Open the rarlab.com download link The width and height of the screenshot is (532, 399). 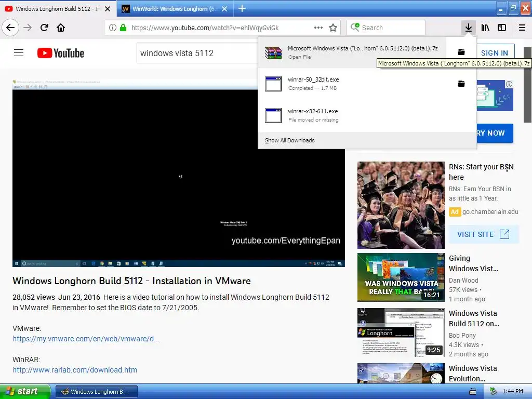(75, 370)
